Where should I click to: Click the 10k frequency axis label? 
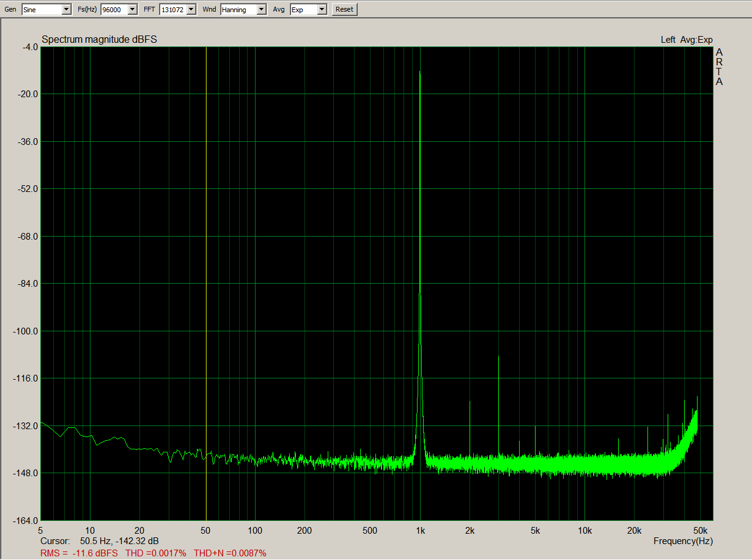tap(585, 531)
